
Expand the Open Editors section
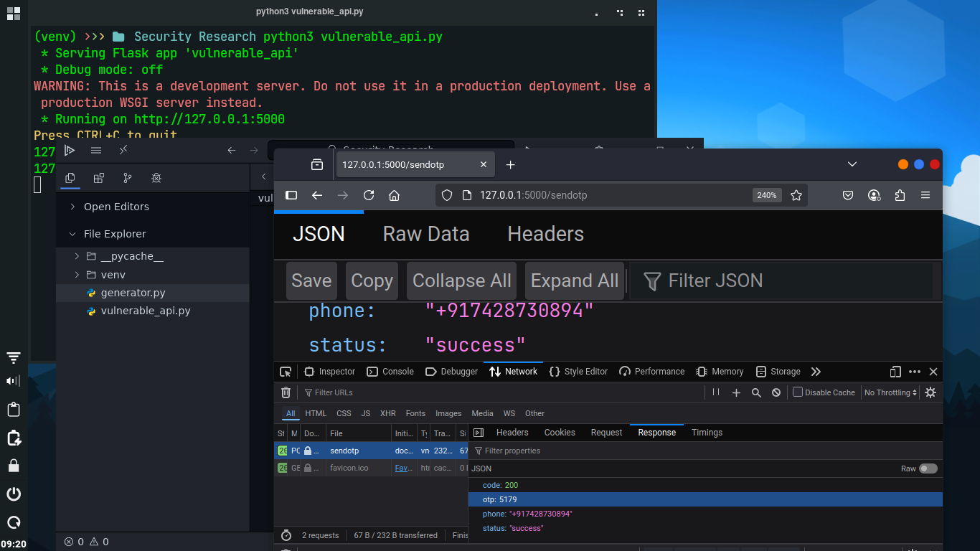[x=72, y=207]
